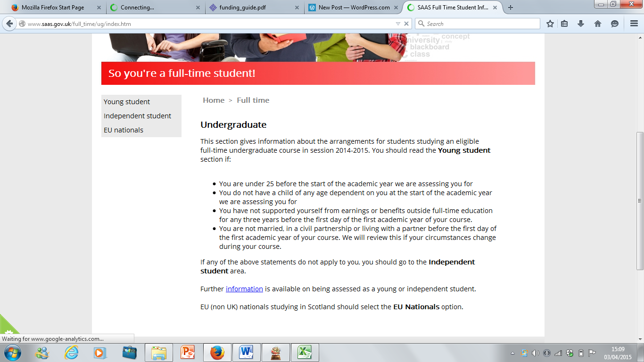Stop loading page with the X button
The image size is (644, 362).
(x=406, y=24)
